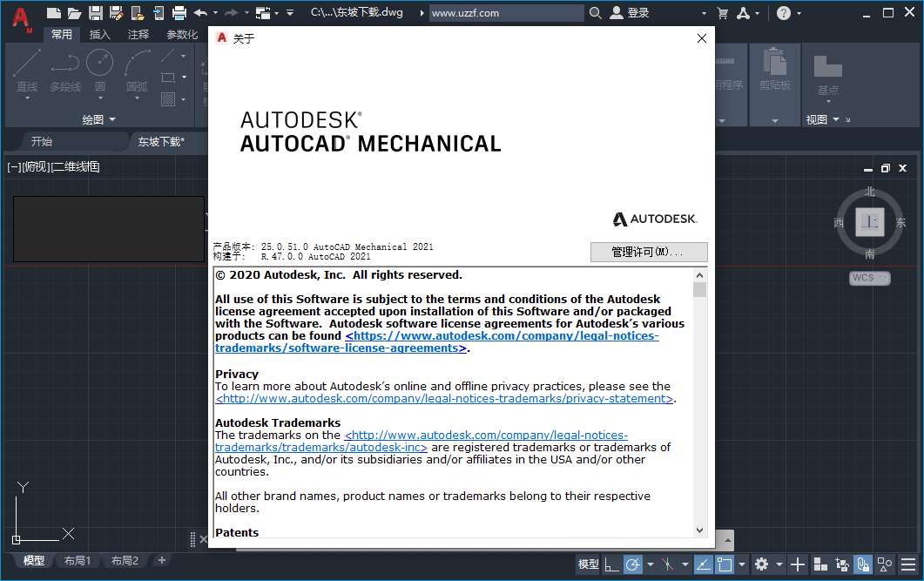Open Object Snap settings dropdown arrow
Viewport: 924px width, 581px height.
click(741, 564)
